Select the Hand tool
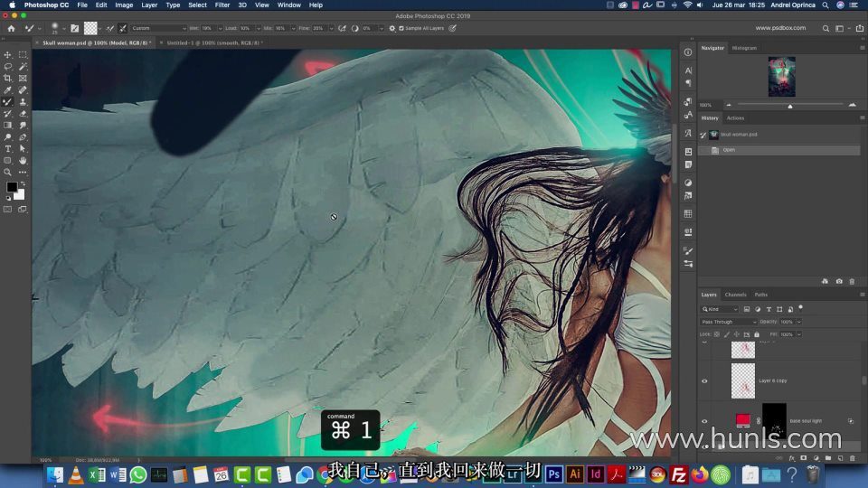 click(23, 161)
